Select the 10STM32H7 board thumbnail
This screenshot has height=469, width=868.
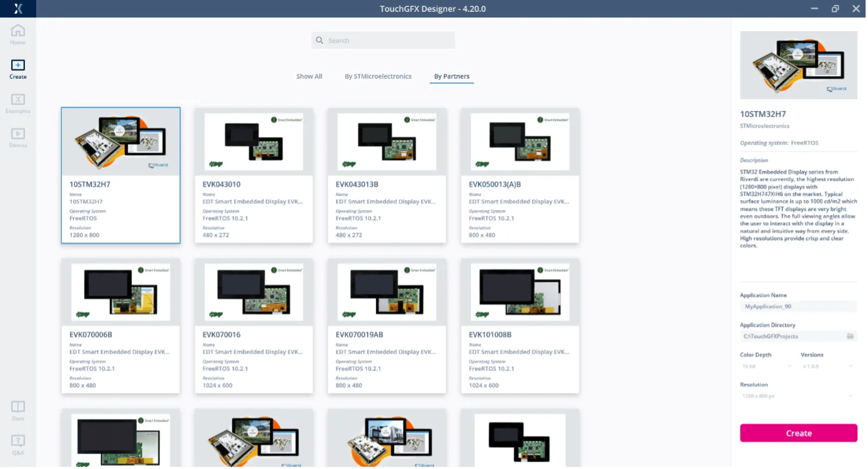click(x=121, y=142)
